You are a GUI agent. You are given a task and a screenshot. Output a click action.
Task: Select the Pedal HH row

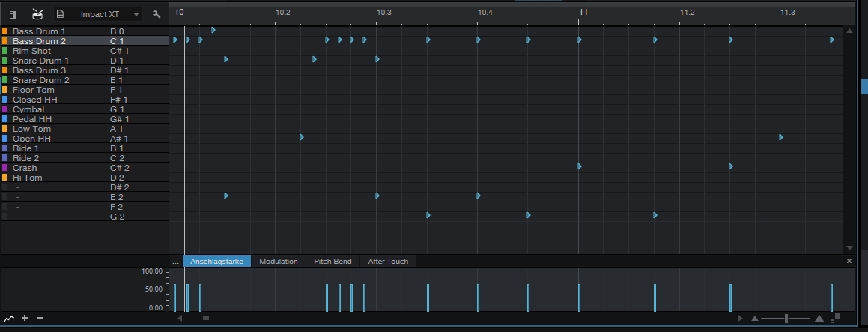coord(85,119)
